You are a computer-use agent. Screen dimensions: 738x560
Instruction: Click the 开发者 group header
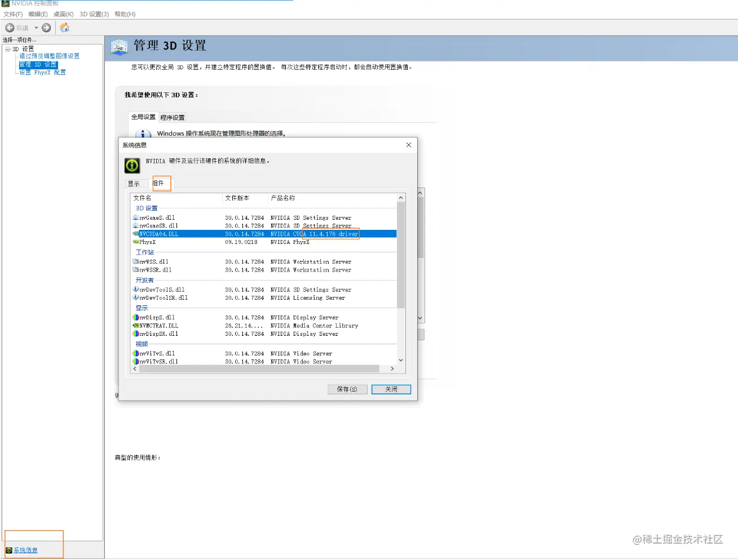[145, 280]
